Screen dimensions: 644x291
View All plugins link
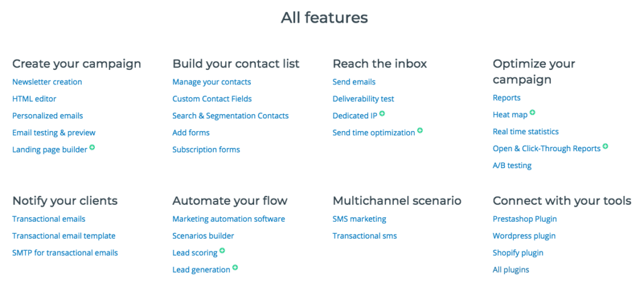point(511,270)
